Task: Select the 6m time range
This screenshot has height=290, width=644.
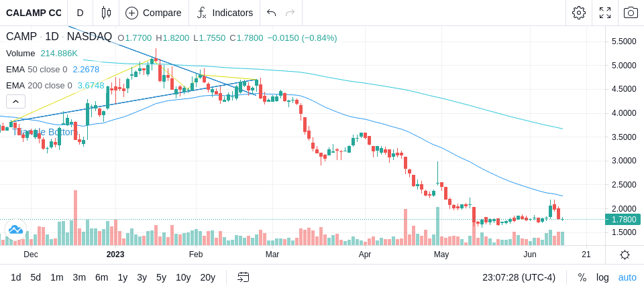Action: point(101,278)
